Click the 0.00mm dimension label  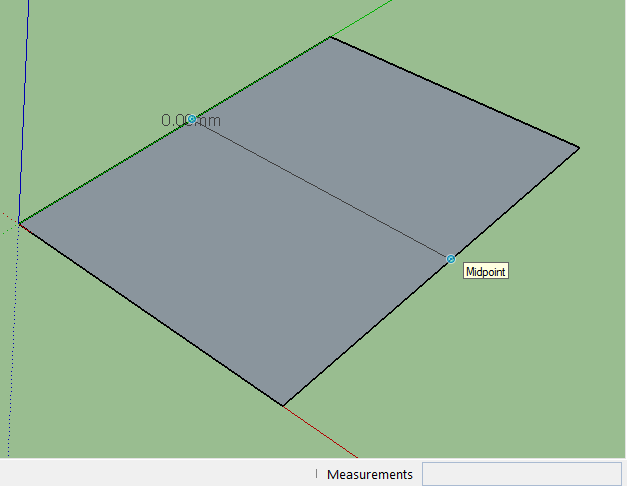[191, 121]
